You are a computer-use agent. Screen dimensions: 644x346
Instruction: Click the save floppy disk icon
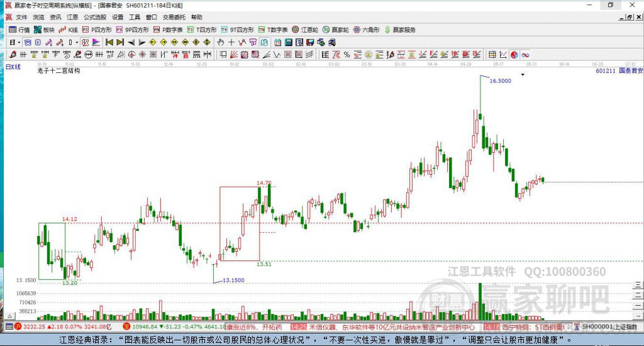coord(310,42)
